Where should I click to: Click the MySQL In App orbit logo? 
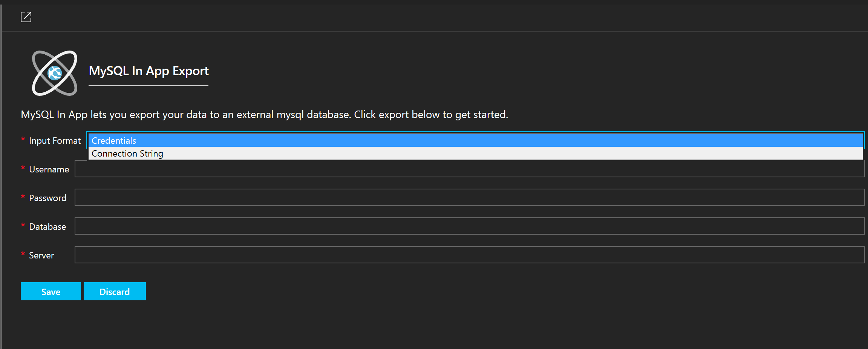point(55,73)
